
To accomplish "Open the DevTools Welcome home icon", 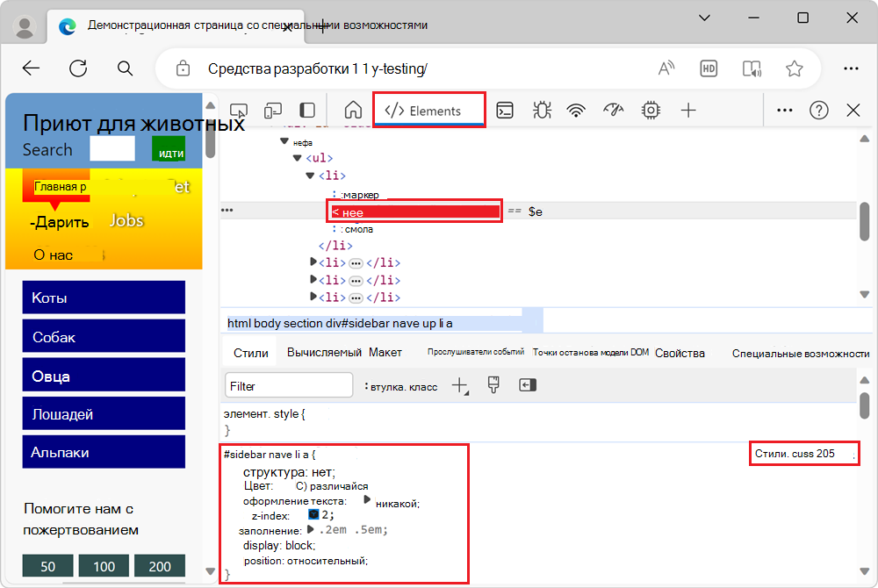I will coord(353,111).
